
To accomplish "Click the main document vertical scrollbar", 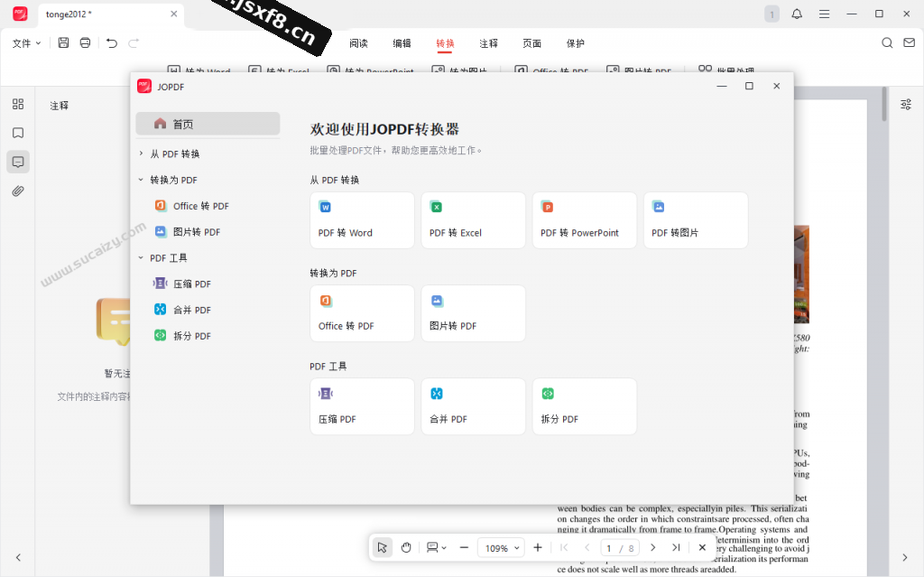I will pos(884,105).
